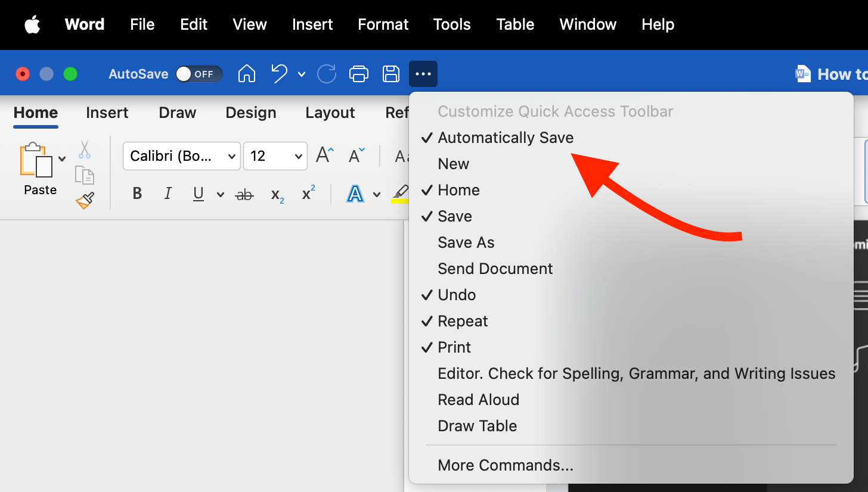Click the Format Painter brush icon

pyautogui.click(x=85, y=200)
